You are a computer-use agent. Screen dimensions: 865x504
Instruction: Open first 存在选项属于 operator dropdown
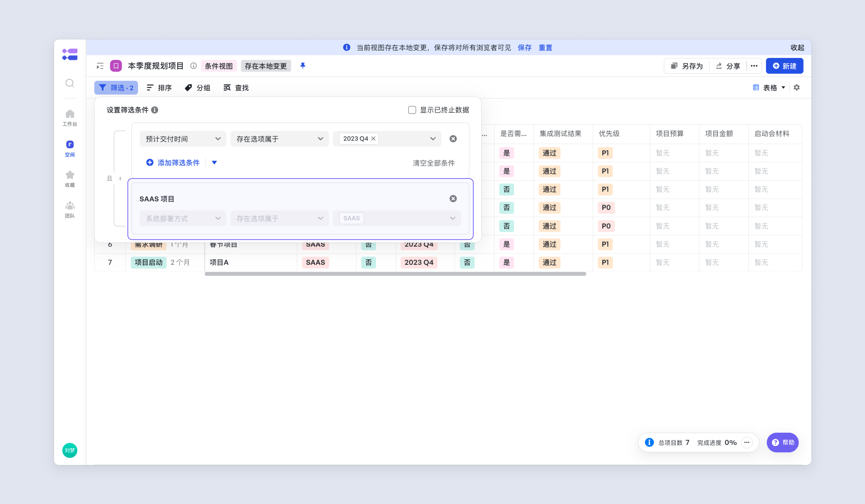pos(279,139)
